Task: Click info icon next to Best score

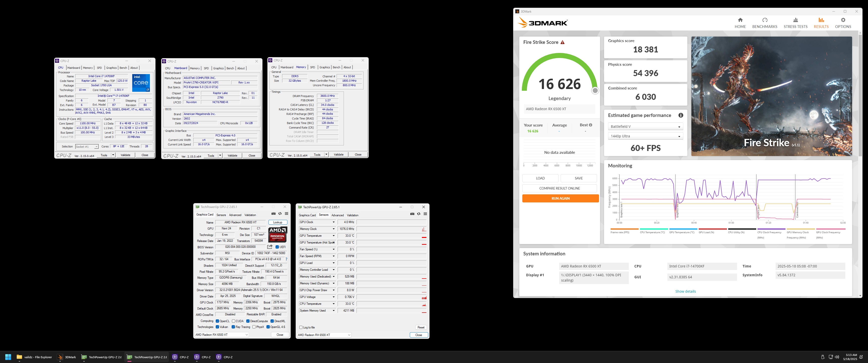Action: click(x=590, y=125)
